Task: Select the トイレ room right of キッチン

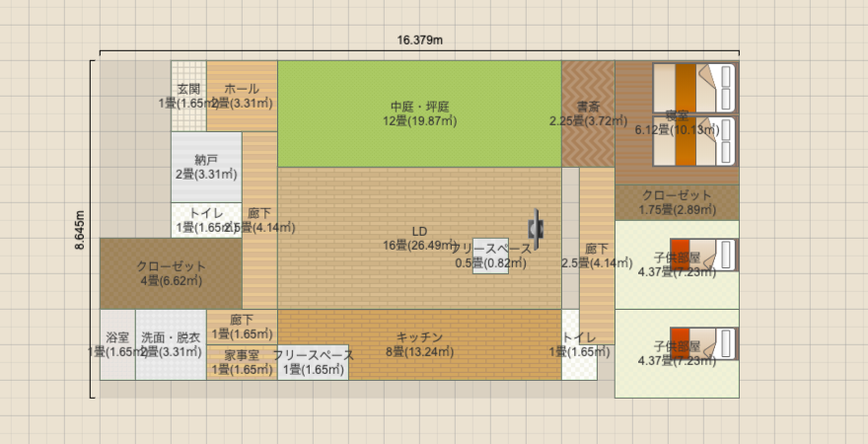Action: 580,344
